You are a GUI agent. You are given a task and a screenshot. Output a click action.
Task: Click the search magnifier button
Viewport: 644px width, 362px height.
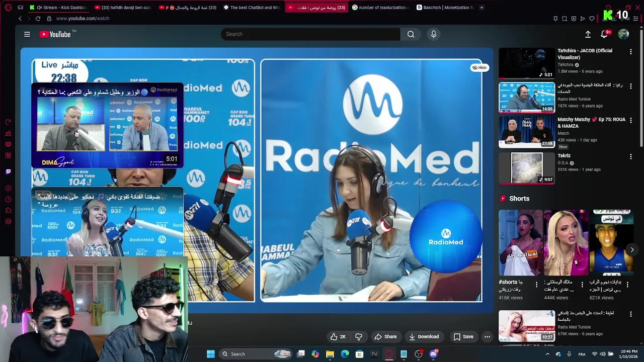pyautogui.click(x=411, y=34)
